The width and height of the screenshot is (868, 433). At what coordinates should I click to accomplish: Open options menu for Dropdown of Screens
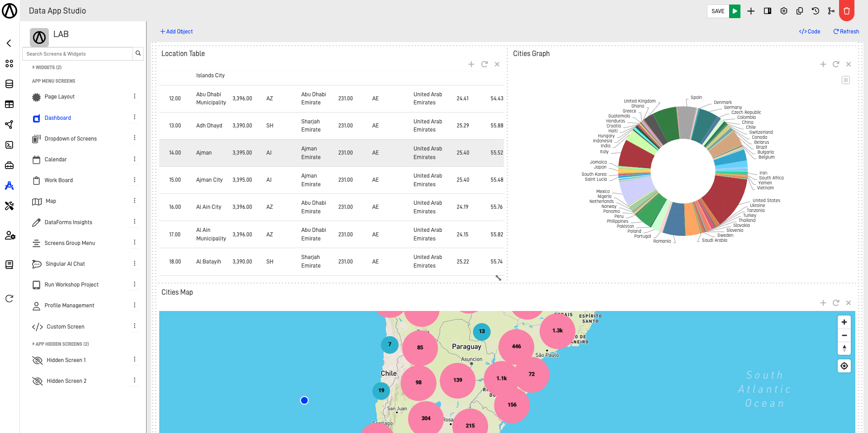pos(134,138)
